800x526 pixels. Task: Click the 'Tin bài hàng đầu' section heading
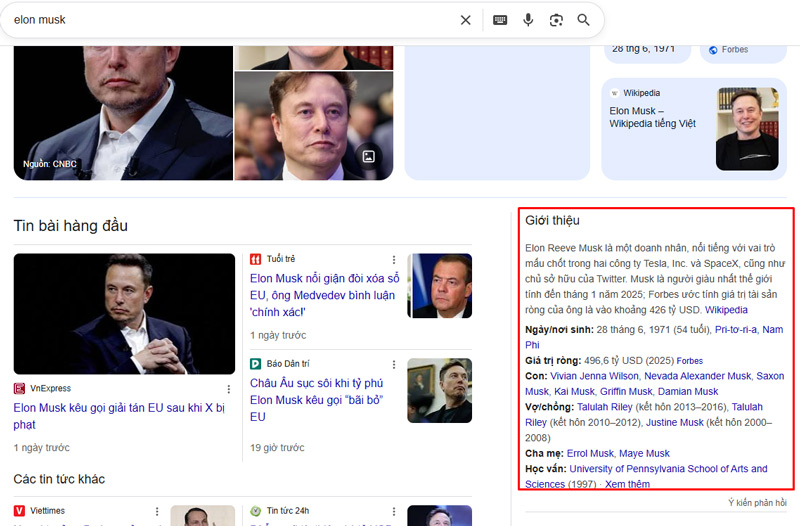coord(71,226)
